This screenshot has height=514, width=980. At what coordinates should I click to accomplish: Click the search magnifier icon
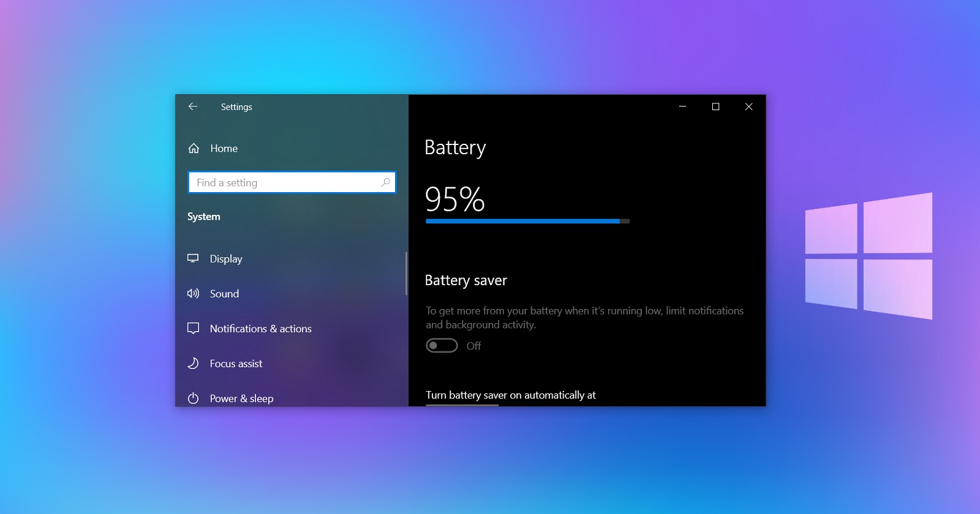coord(385,182)
